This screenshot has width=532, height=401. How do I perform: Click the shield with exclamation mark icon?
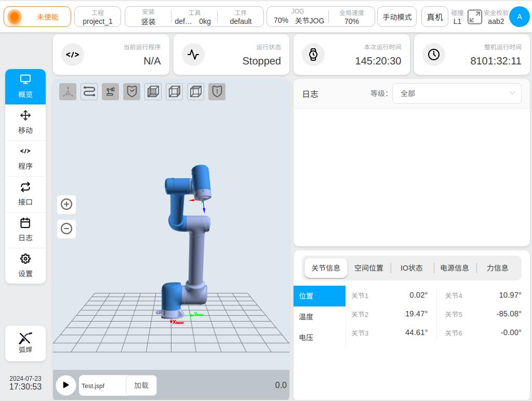click(217, 92)
